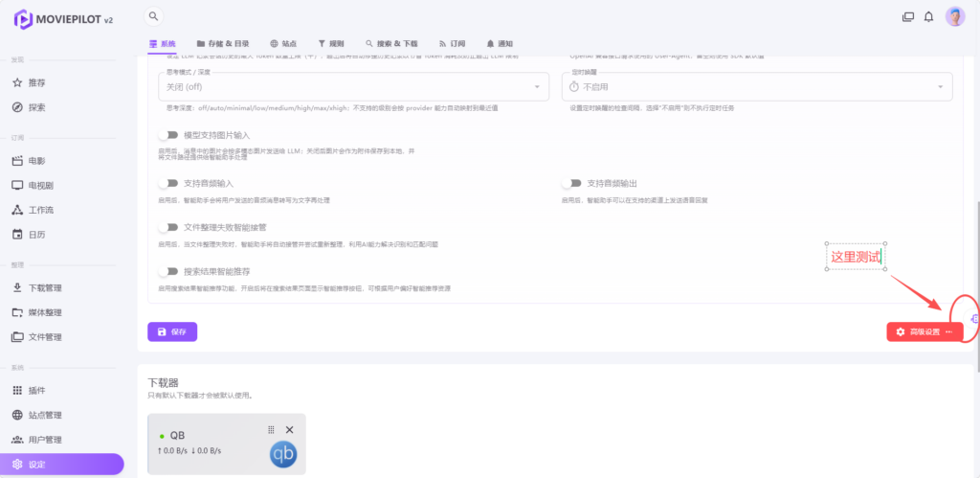Viewport: 980px width, 478px height.
Task: Switch to 订阅 tab
Action: coord(452,44)
